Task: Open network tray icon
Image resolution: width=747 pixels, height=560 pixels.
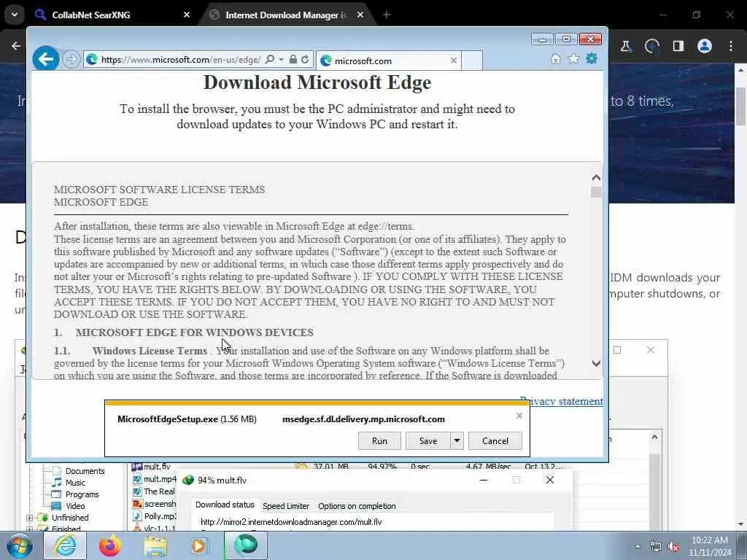Action: 656,547
